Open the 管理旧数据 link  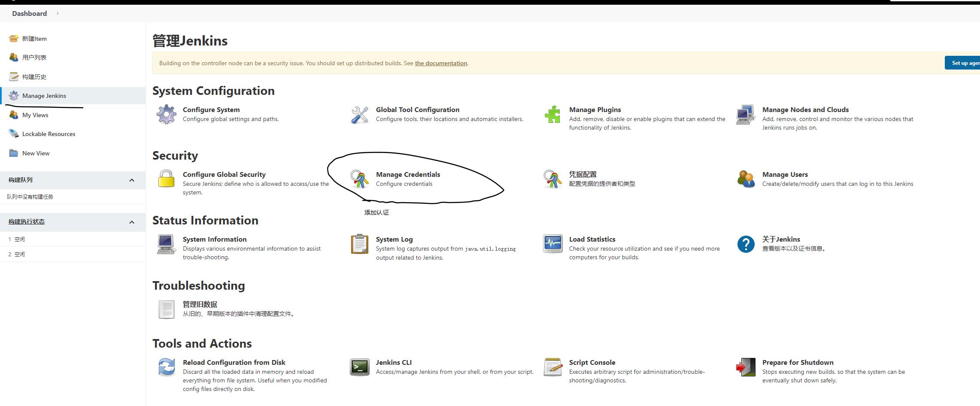pyautogui.click(x=200, y=304)
